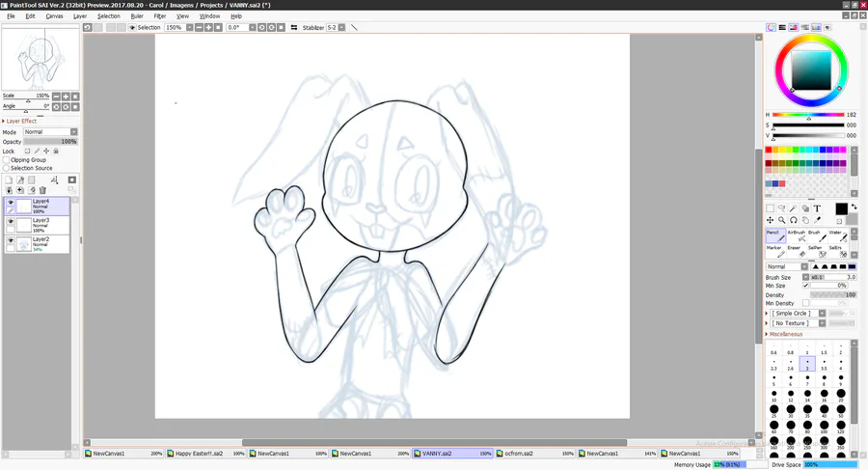Select the Hand pan tool

point(805,220)
